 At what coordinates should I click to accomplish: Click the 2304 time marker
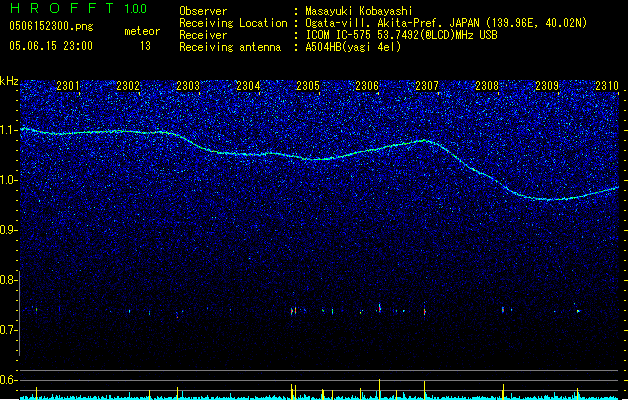(248, 86)
